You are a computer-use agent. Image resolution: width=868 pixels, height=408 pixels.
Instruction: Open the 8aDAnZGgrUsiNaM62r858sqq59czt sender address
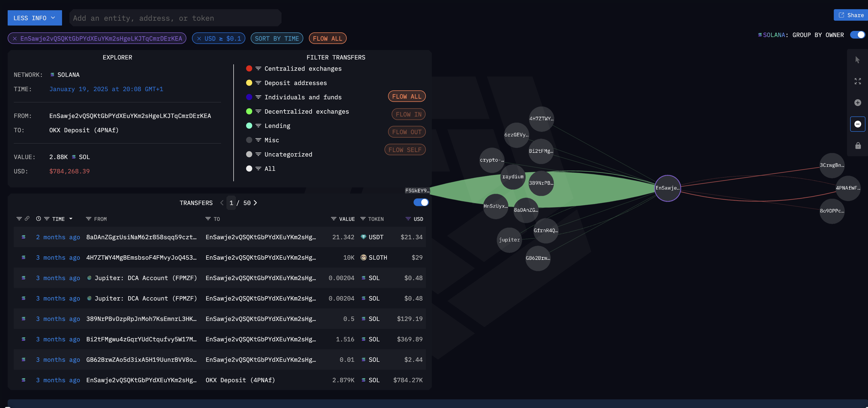click(x=141, y=237)
